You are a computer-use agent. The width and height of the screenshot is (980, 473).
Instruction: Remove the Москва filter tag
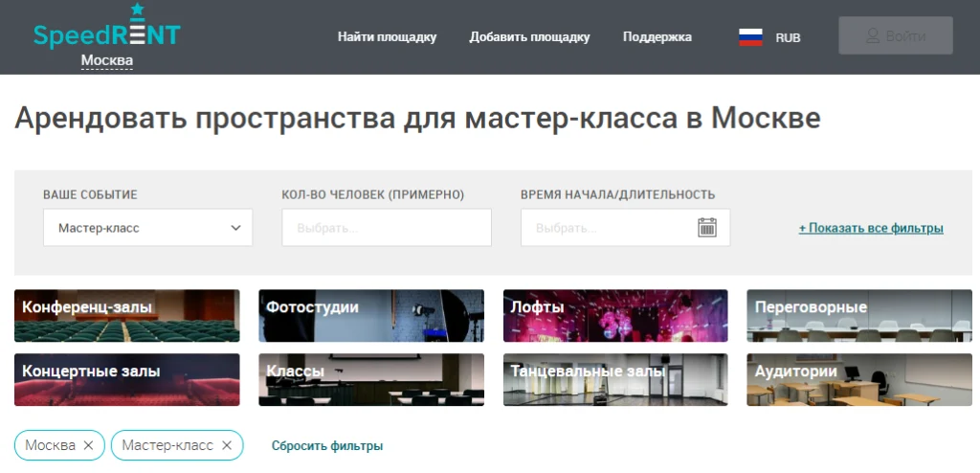(88, 445)
